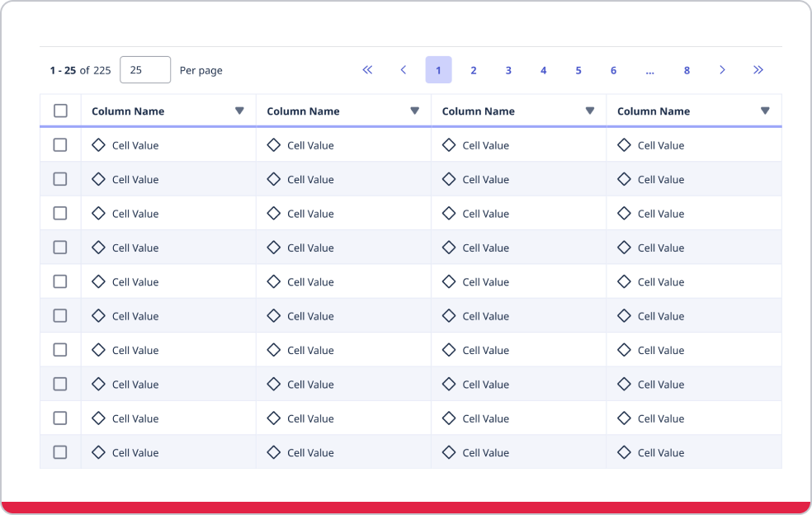Image resolution: width=812 pixels, height=515 pixels.
Task: Click the diamond icon in row eight, second column
Action: (x=273, y=385)
